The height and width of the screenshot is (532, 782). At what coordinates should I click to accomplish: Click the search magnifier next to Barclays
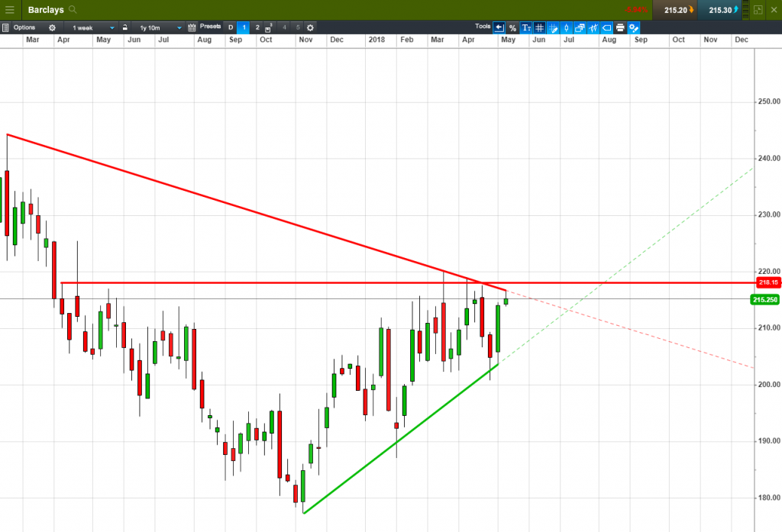click(x=73, y=9)
